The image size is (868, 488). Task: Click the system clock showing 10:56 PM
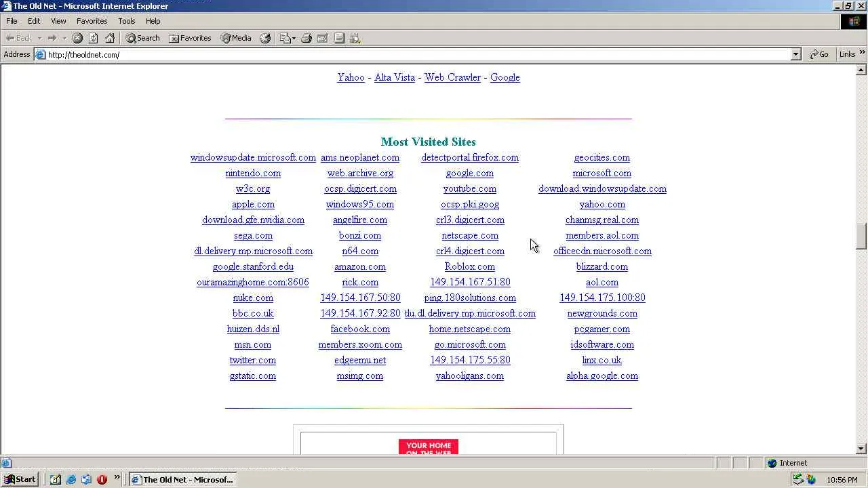tap(842, 480)
